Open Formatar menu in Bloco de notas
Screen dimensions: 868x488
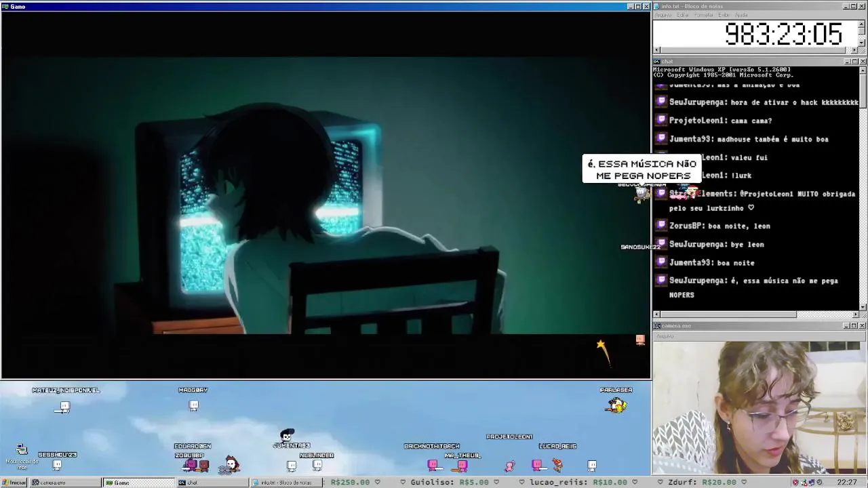pos(704,15)
